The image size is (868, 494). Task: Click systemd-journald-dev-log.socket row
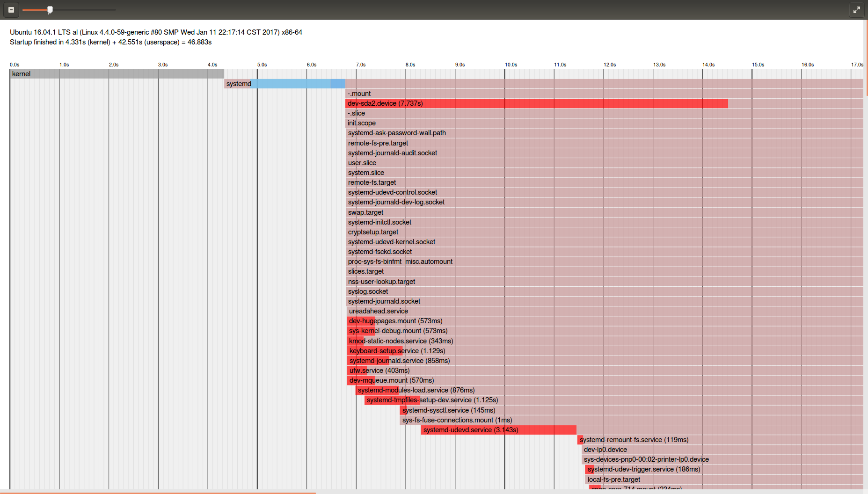click(604, 202)
